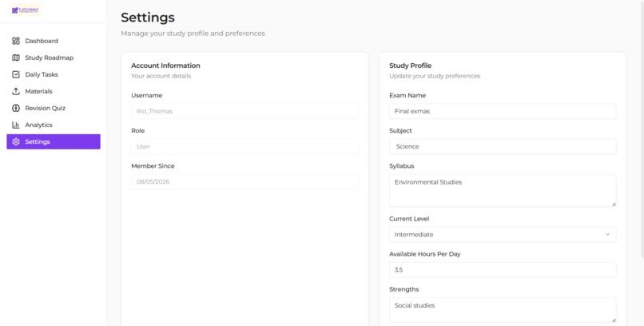Click the Revision Quiz brain icon
Viewport: 644px width, 326px height.
[x=16, y=108]
